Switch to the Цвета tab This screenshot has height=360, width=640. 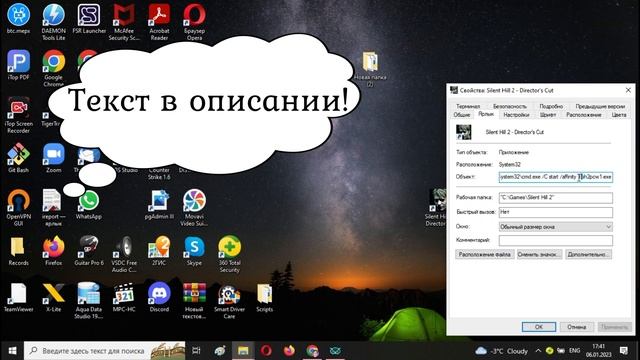coord(619,115)
